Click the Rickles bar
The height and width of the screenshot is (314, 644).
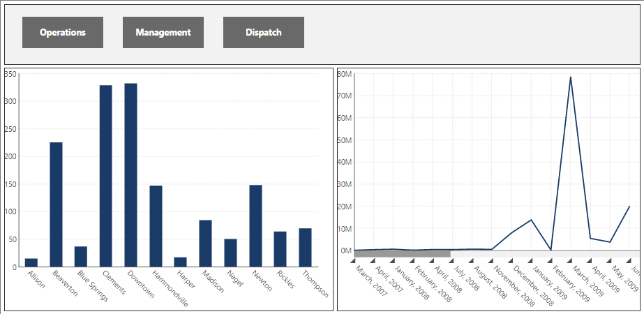(x=280, y=249)
